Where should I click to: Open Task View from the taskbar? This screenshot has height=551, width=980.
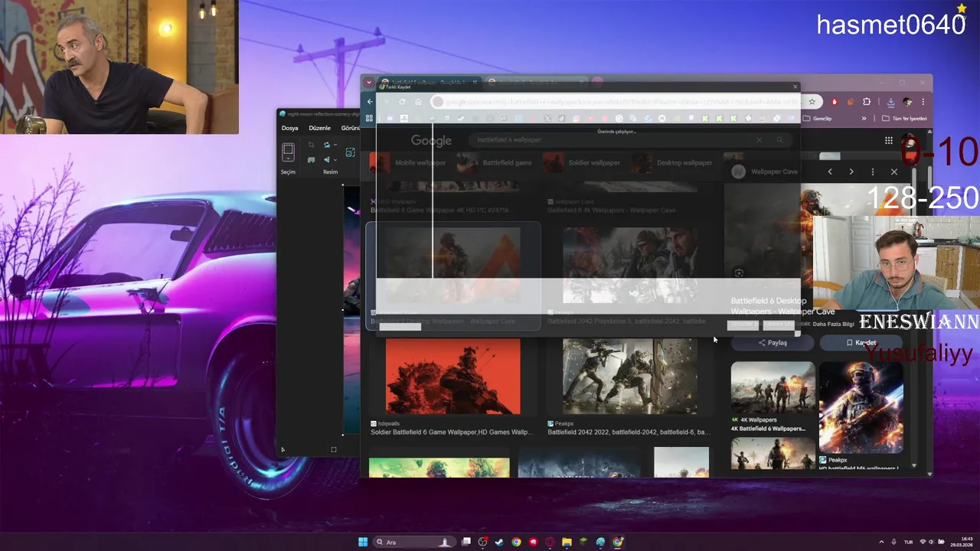pos(465,542)
